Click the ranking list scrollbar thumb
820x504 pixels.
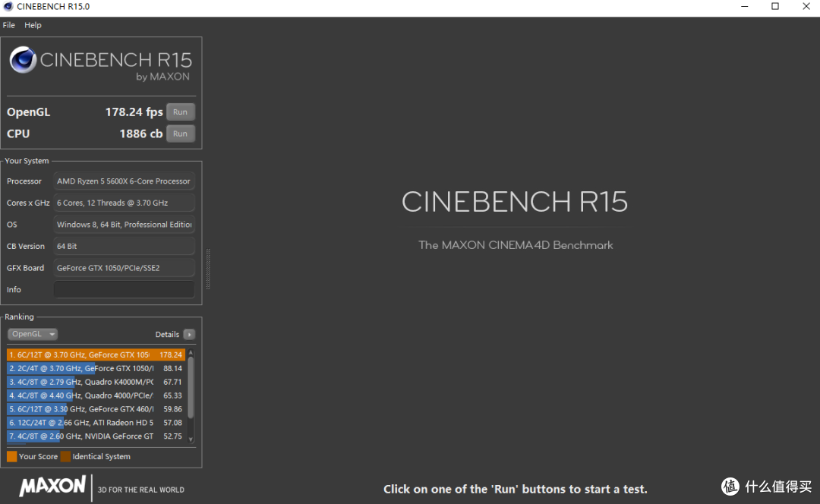pyautogui.click(x=191, y=388)
